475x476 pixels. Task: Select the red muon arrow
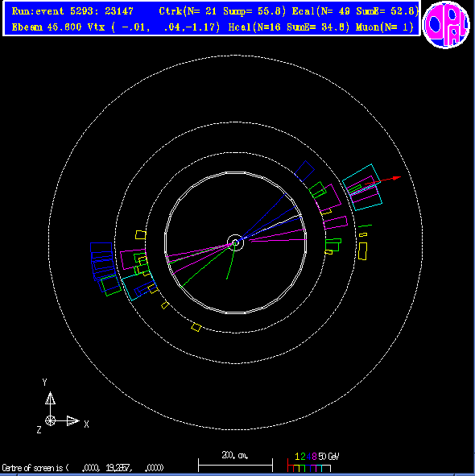point(382,180)
